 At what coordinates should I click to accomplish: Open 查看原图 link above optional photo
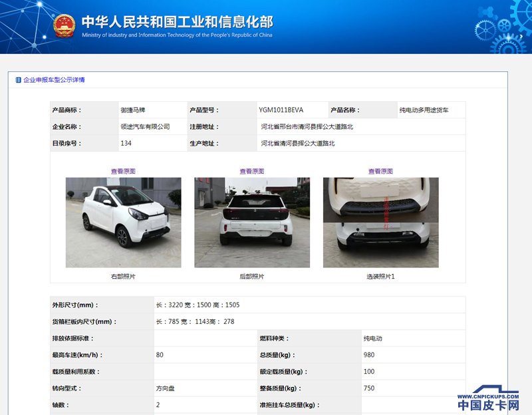[381, 171]
